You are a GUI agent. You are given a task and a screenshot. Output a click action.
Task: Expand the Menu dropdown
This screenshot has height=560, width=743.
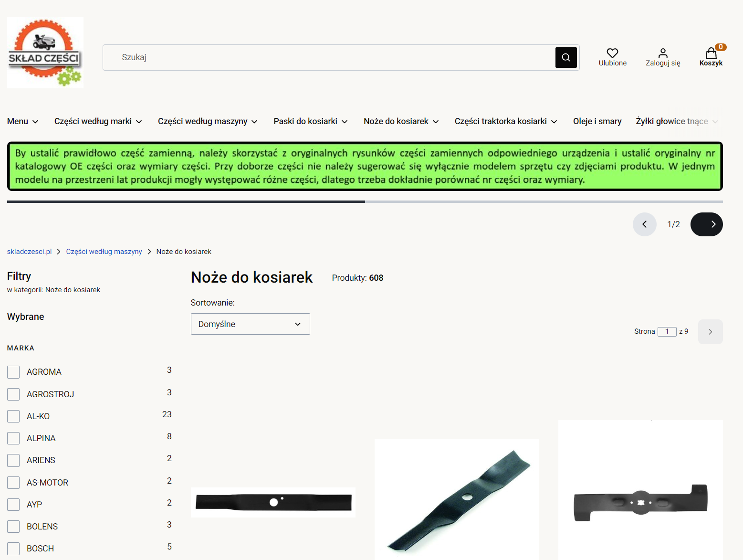[x=22, y=121]
